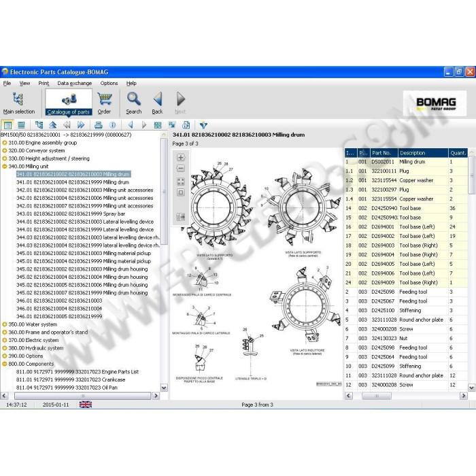Expand 320.00 Conveyor system node
The image size is (476, 476).
click(x=4, y=150)
